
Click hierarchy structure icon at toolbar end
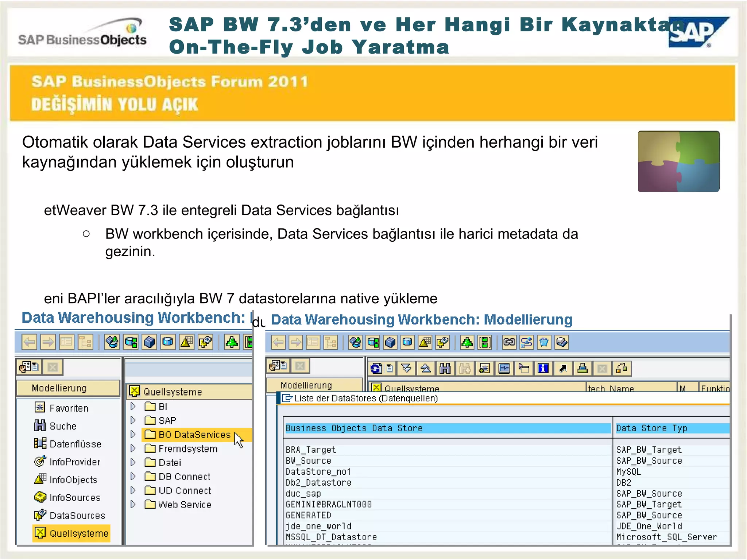pyautogui.click(x=622, y=369)
